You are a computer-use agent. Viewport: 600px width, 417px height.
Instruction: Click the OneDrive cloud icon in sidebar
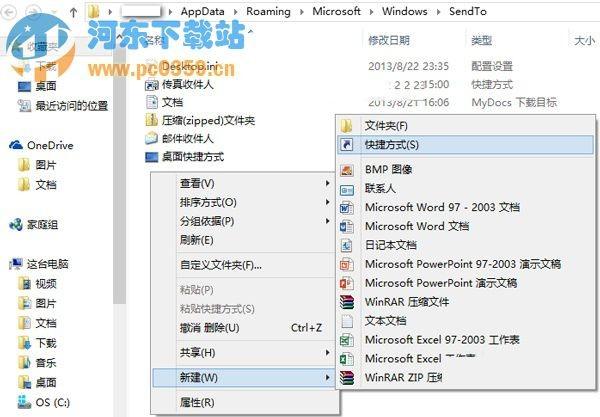pos(16,145)
